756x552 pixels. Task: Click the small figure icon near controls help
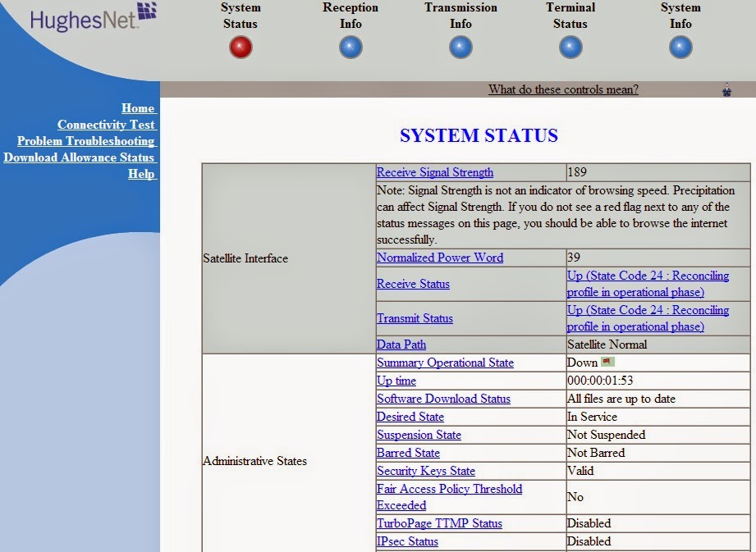[727, 89]
